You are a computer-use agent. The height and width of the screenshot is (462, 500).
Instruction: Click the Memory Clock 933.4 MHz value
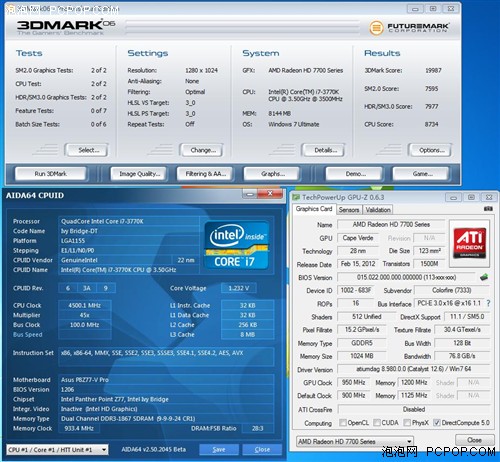pos(79,428)
